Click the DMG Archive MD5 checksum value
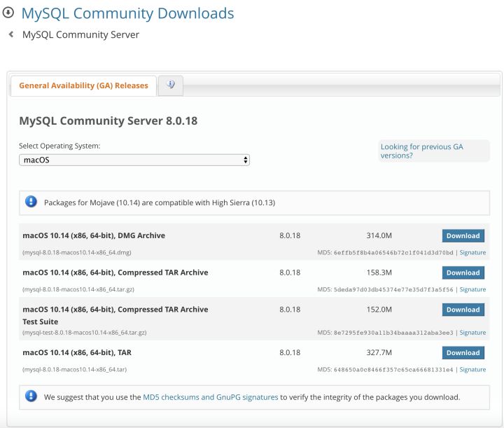504x428 pixels. [394, 252]
